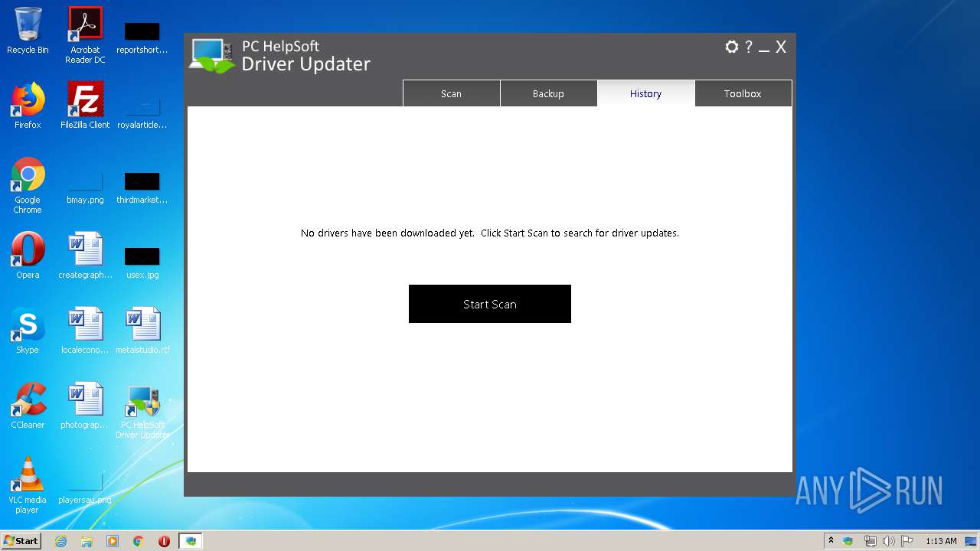Select the FileZilla Client shortcut
The height and width of the screenshot is (551, 980).
85,106
